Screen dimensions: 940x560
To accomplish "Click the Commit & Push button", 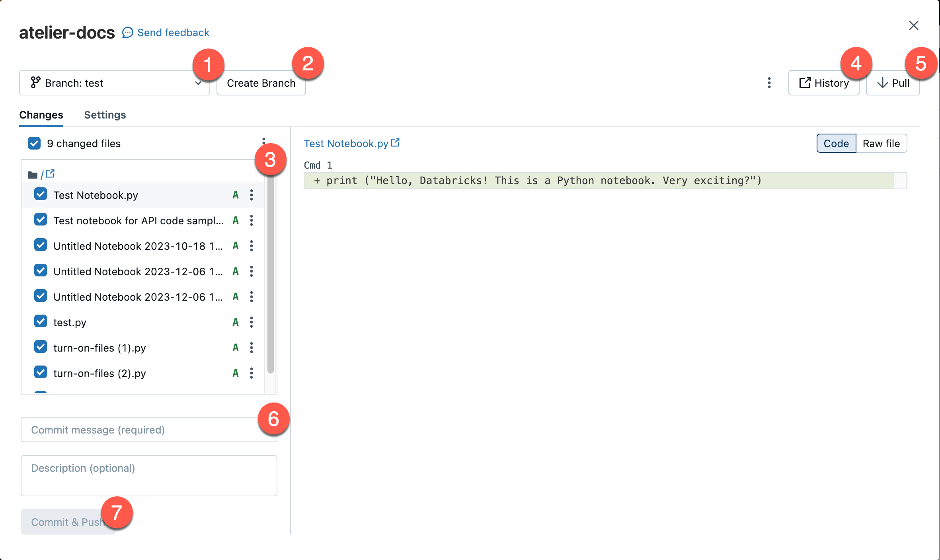I will (67, 521).
